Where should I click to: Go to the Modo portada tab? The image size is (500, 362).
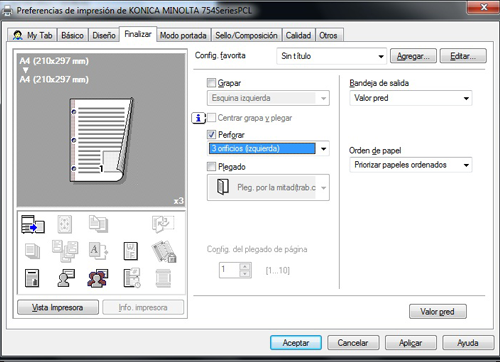tap(183, 35)
